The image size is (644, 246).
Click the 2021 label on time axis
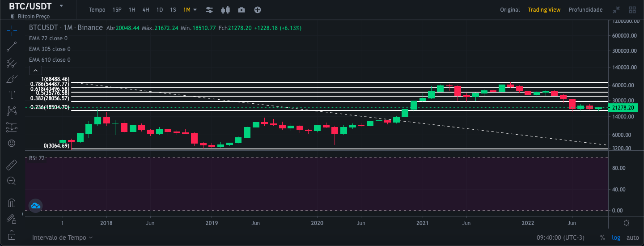point(423,223)
